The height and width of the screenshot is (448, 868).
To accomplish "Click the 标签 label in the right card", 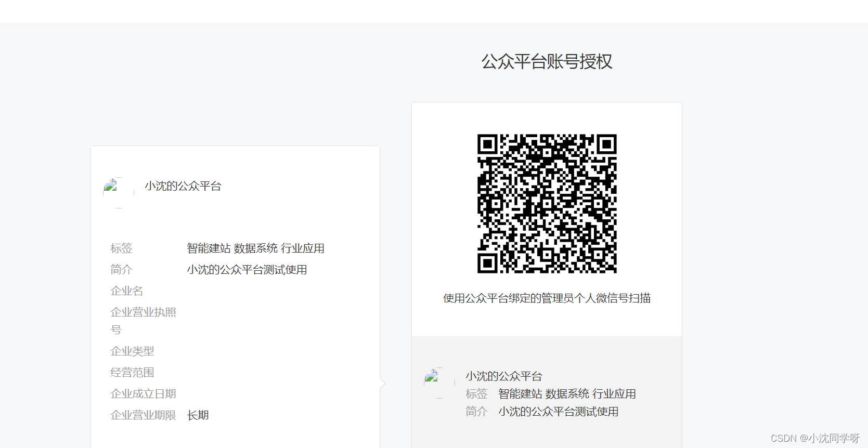I will (x=476, y=394).
